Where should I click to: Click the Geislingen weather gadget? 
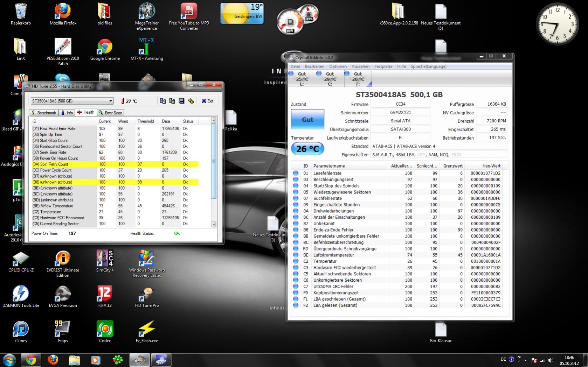tap(242, 13)
